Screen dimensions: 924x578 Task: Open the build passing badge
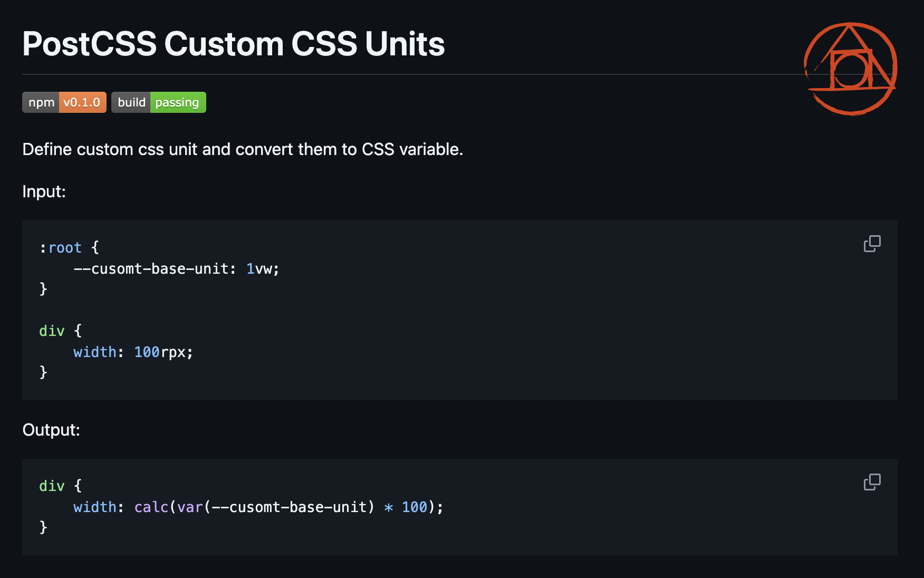[159, 102]
